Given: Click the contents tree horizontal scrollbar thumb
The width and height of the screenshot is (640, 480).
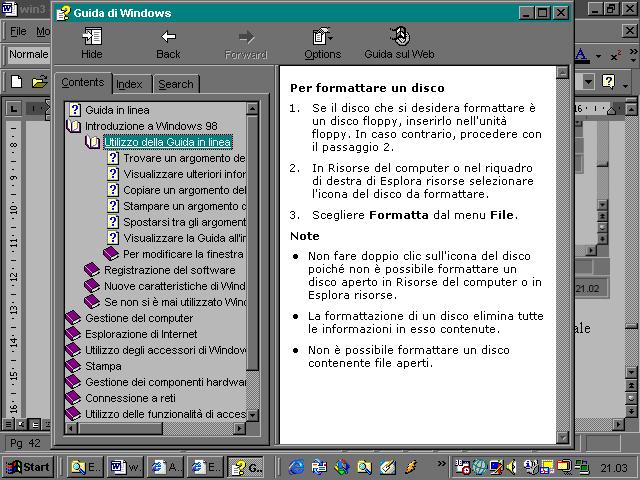Looking at the screenshot, I should point(120,428).
